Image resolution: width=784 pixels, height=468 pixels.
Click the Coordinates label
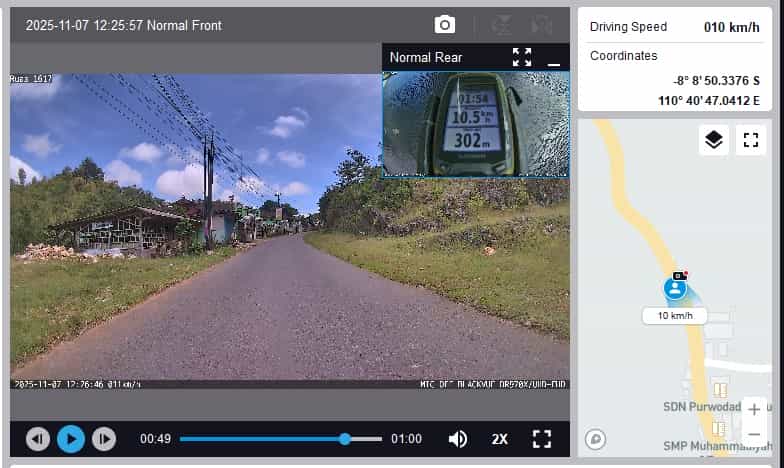point(624,56)
